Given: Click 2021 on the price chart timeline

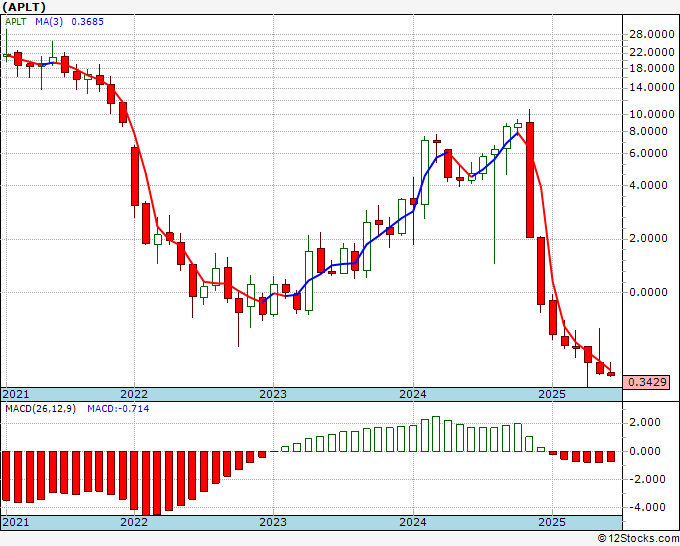Looking at the screenshot, I should tap(16, 394).
